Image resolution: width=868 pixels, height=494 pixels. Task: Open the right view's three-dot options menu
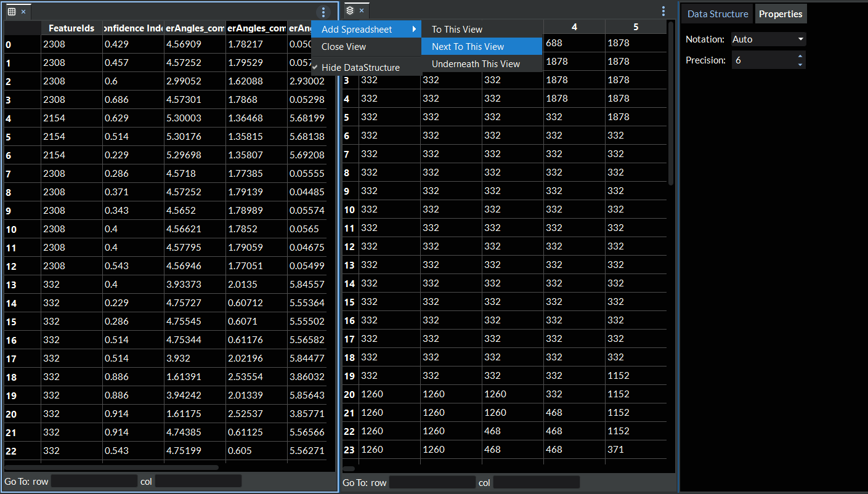coord(663,11)
